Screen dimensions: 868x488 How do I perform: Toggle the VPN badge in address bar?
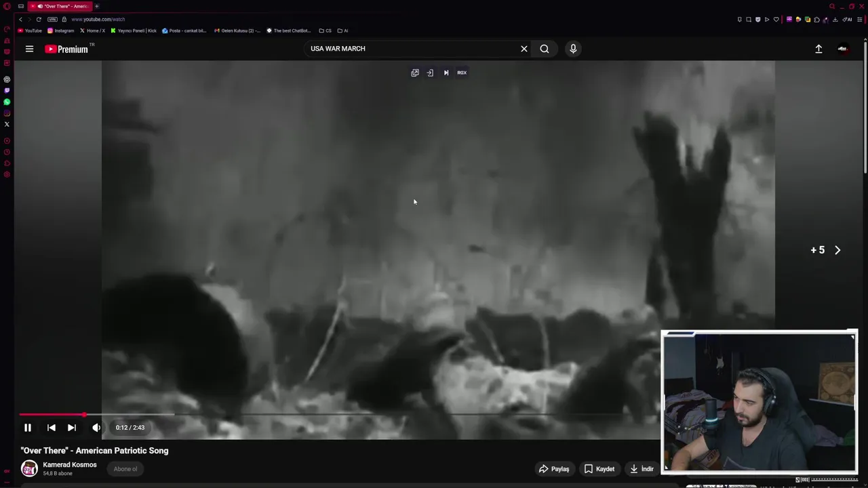click(52, 19)
